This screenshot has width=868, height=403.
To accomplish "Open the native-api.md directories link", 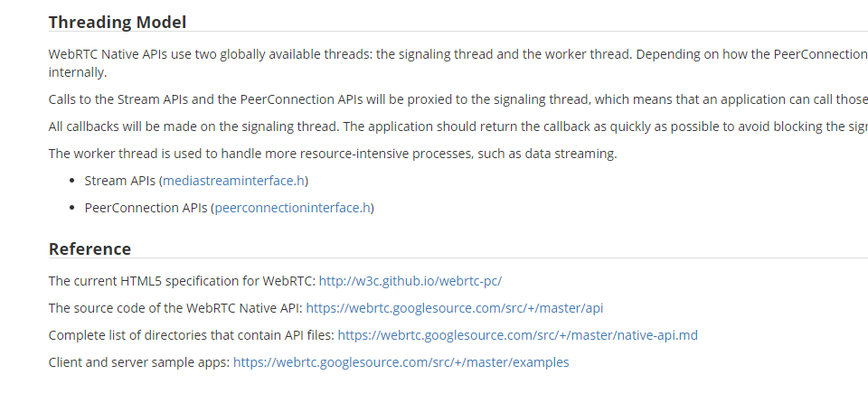I will tap(517, 335).
